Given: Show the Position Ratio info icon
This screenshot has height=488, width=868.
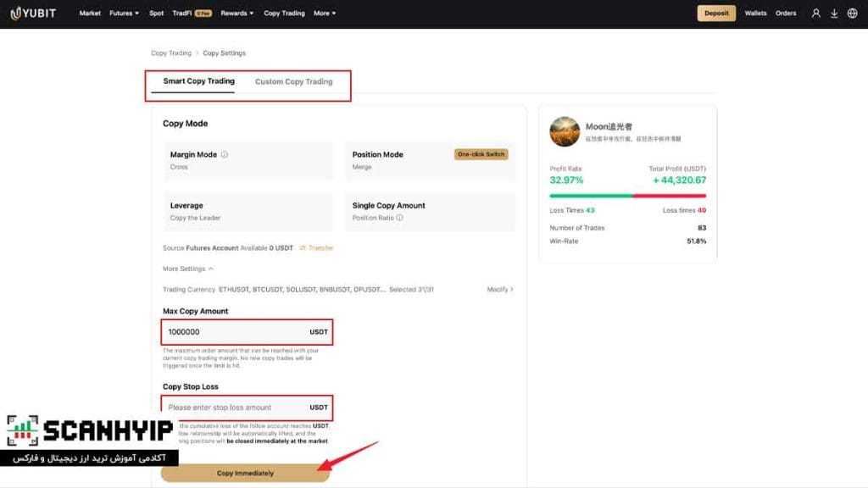Looking at the screenshot, I should point(400,218).
